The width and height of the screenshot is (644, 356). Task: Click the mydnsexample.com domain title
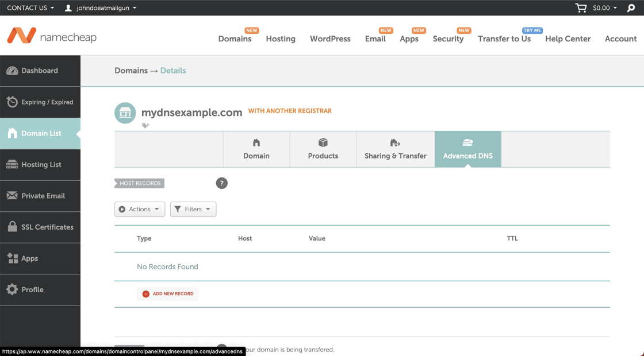(192, 113)
